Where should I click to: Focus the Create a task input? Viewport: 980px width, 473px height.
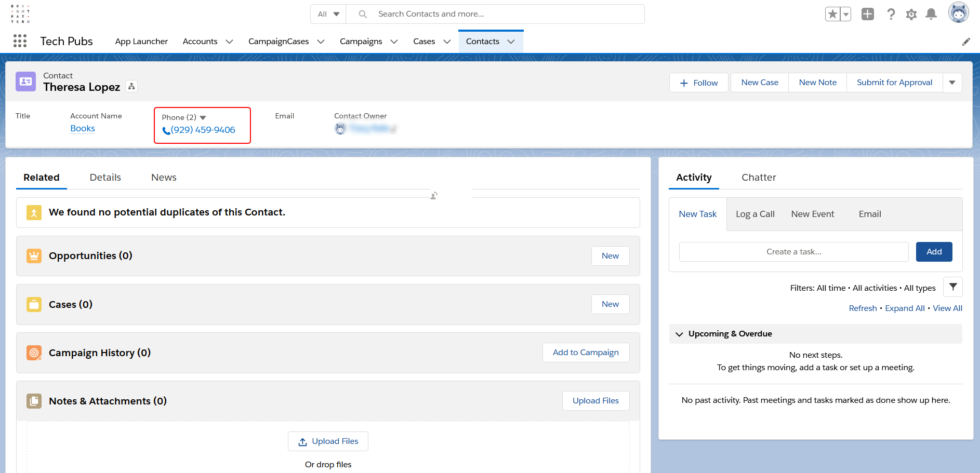click(794, 252)
